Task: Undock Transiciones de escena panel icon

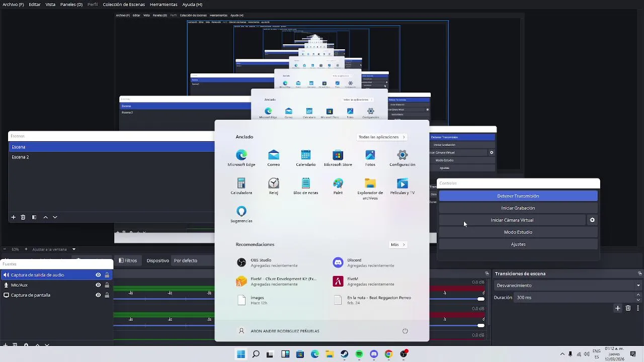Action: [639, 274]
